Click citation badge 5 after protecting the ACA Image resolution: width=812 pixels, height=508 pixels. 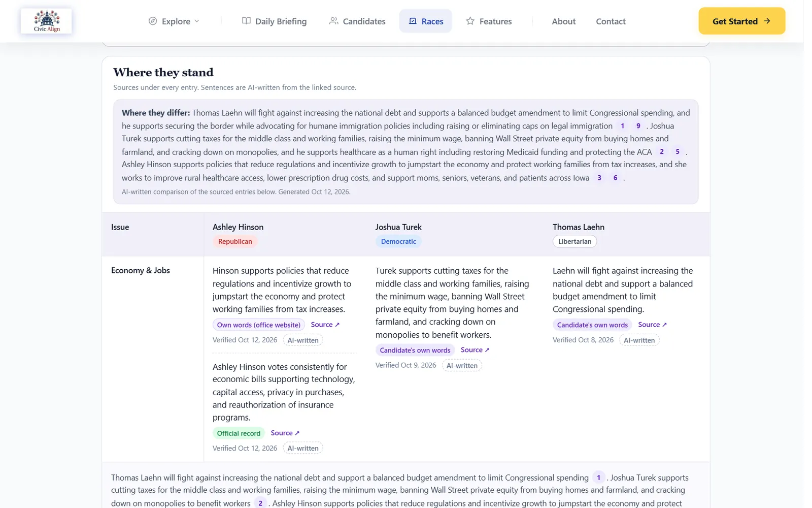click(x=677, y=152)
